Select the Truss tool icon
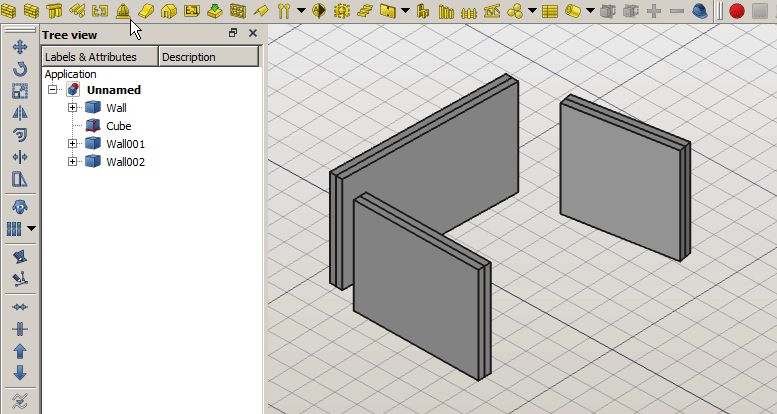The image size is (777, 414). tap(492, 10)
